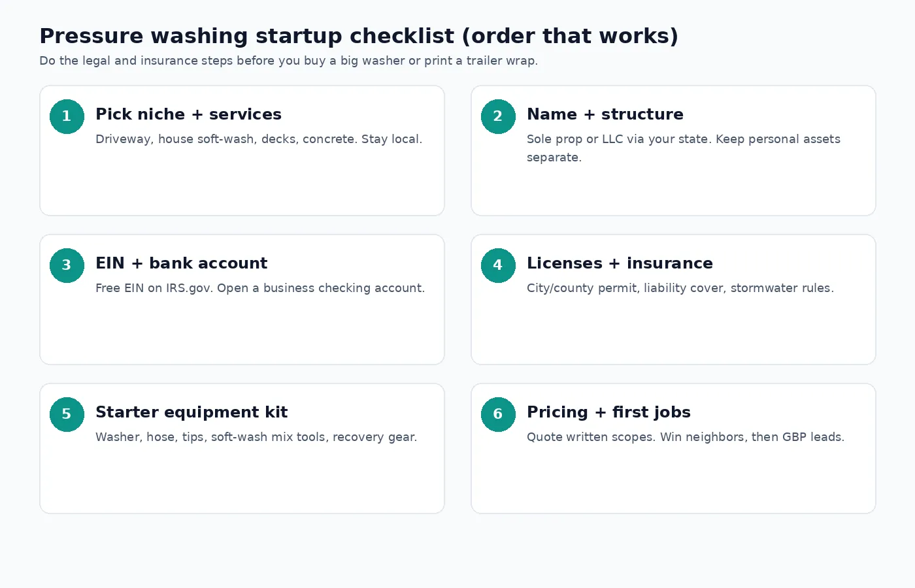Select the 'Pick niche + services' heading
The width and height of the screenshot is (915, 588).
click(x=188, y=114)
